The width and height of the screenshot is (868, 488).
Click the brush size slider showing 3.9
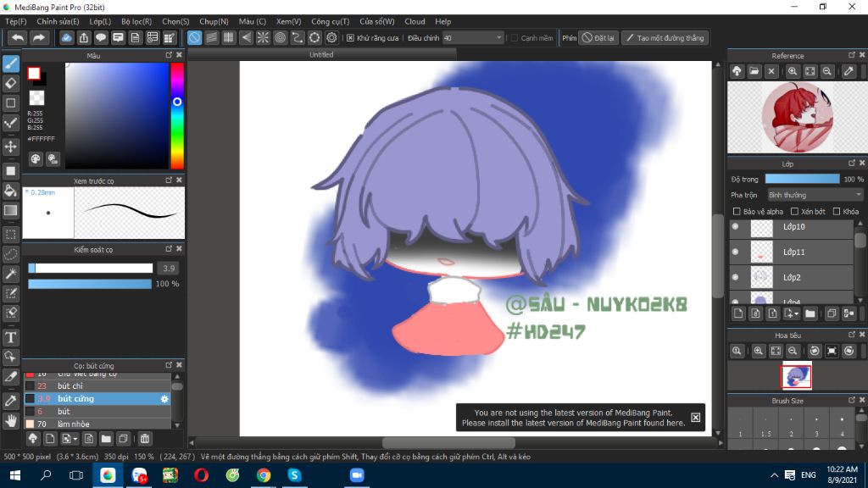pyautogui.click(x=91, y=269)
